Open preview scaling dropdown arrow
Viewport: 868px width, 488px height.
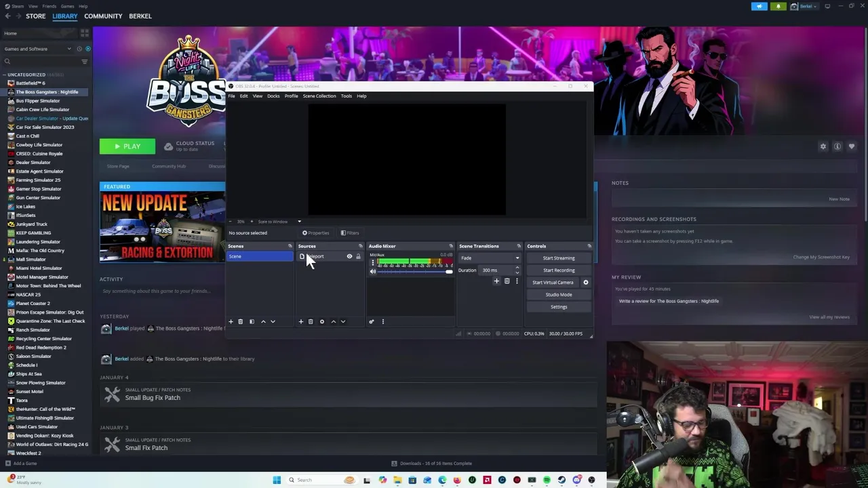[x=299, y=222]
